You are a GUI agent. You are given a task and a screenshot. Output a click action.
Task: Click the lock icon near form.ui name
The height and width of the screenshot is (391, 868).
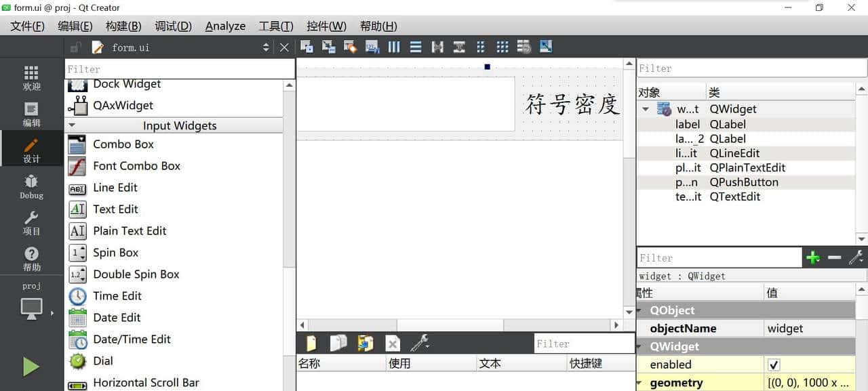75,47
